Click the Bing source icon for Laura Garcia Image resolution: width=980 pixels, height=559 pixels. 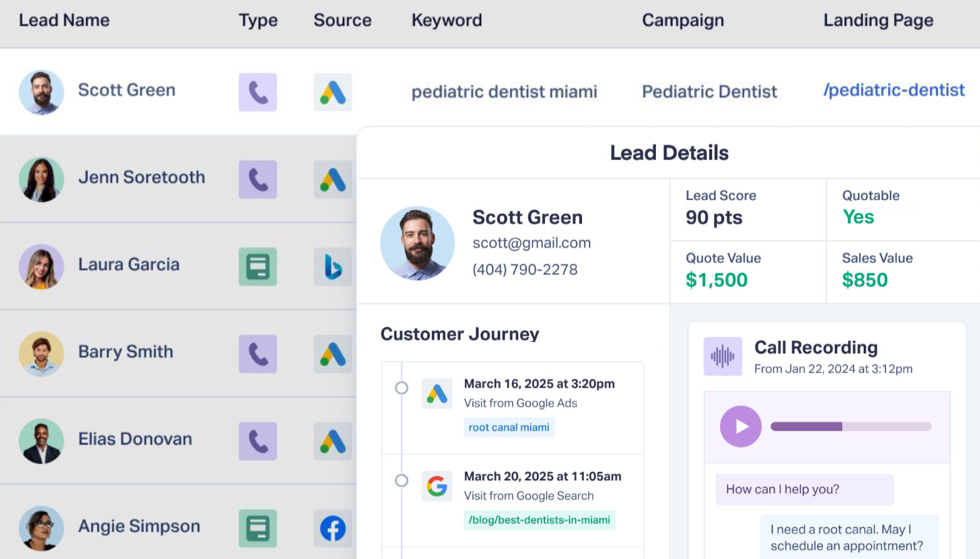click(x=332, y=267)
